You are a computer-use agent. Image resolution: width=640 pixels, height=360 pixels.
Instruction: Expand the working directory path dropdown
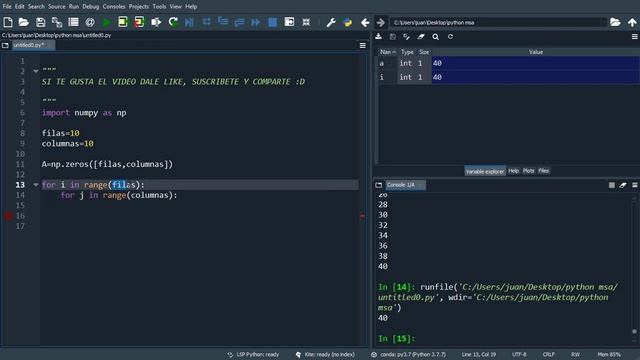pos(604,22)
